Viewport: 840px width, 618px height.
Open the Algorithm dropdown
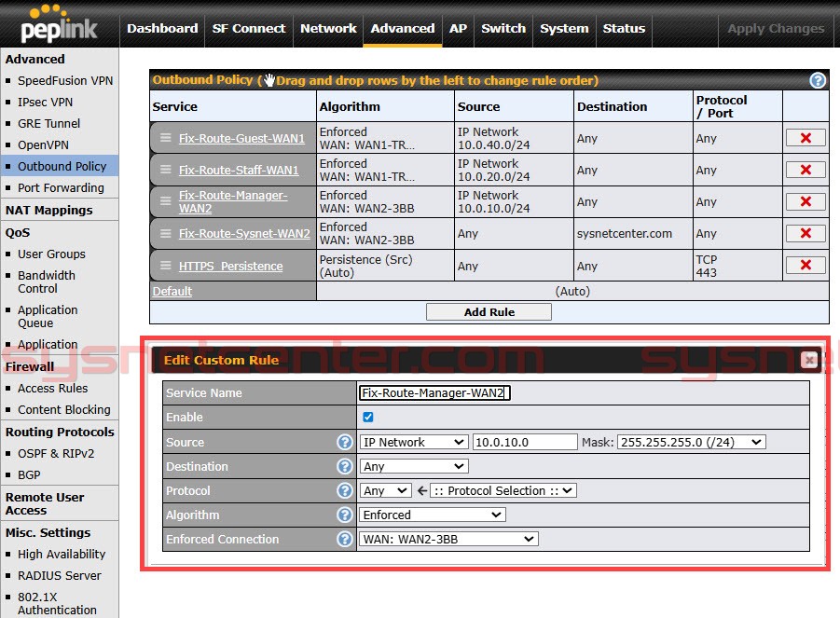pos(433,515)
